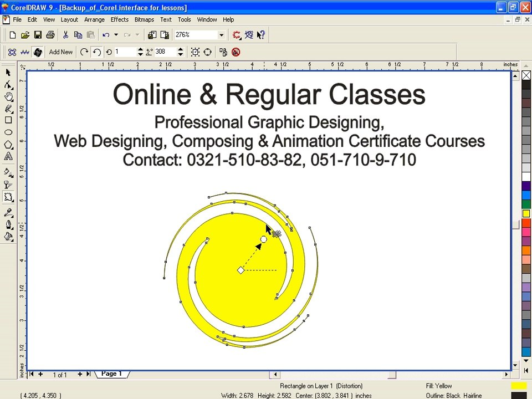Select the Text tool
The width and height of the screenshot is (532, 399).
[8, 156]
